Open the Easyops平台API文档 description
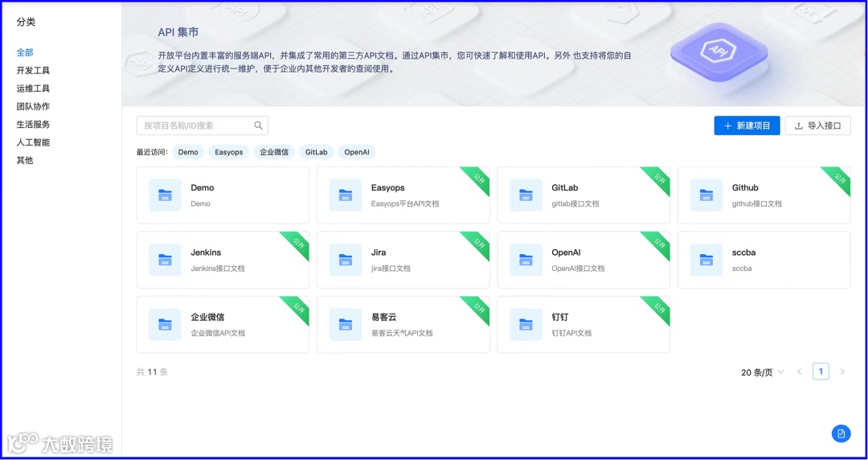This screenshot has width=868, height=460. coord(404,204)
